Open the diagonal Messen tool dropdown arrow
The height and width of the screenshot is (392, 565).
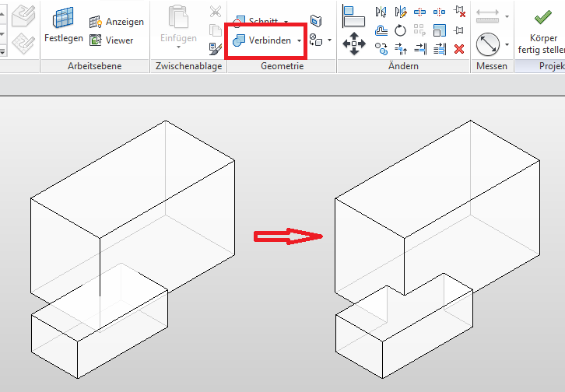[x=507, y=44]
